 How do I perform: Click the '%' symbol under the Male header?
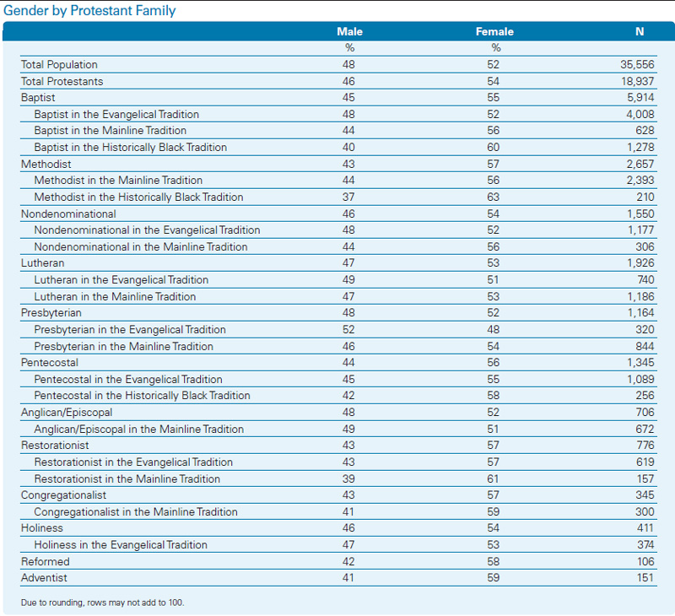click(x=349, y=48)
